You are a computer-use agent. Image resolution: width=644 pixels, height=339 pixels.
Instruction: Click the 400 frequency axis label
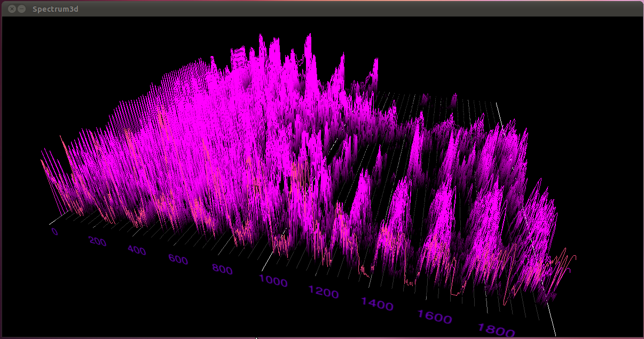[137, 250]
